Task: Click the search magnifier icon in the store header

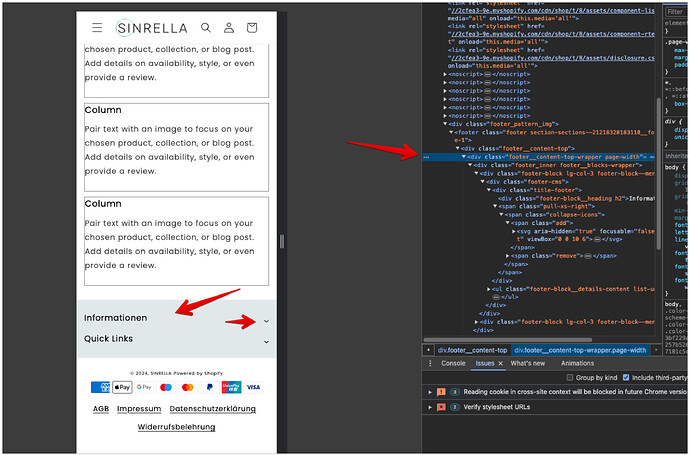Action: [206, 28]
